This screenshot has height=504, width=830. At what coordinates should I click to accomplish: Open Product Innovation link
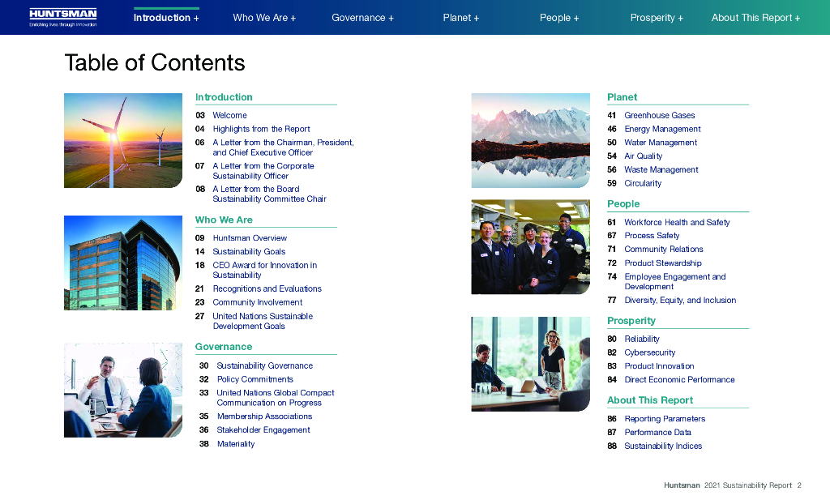click(x=659, y=366)
